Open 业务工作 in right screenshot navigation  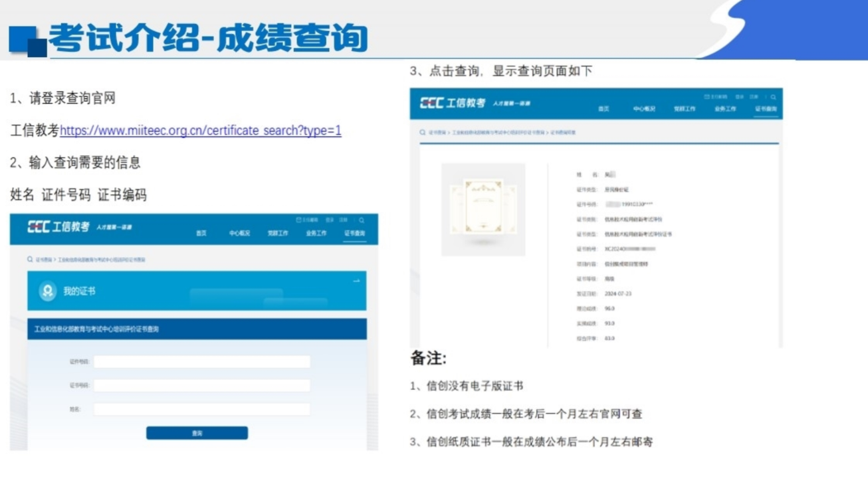725,109
